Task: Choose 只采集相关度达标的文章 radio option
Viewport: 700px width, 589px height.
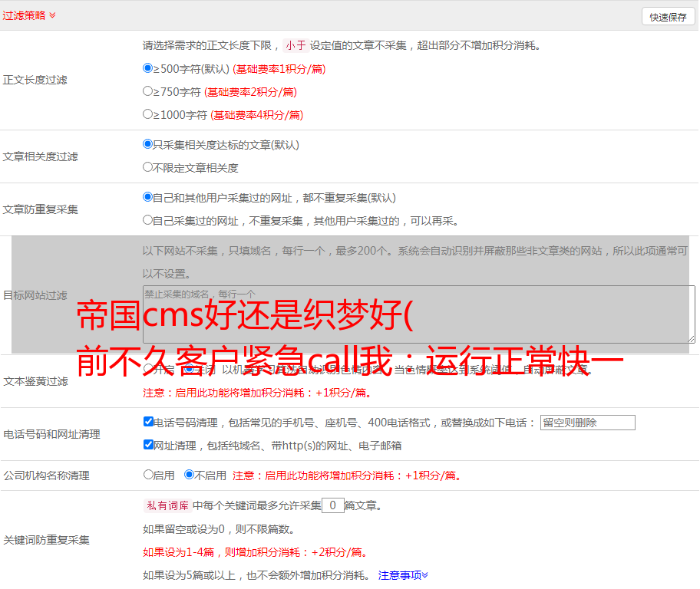Action: coord(147,143)
